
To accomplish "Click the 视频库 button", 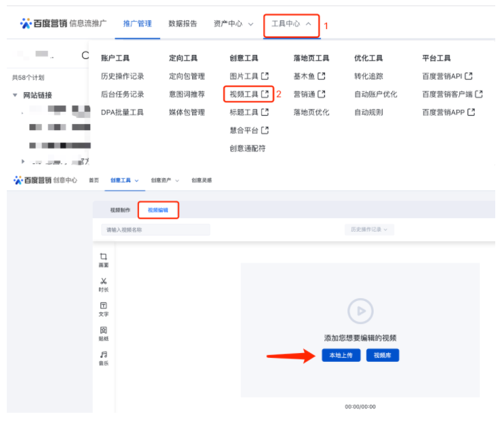I will pos(383,355).
